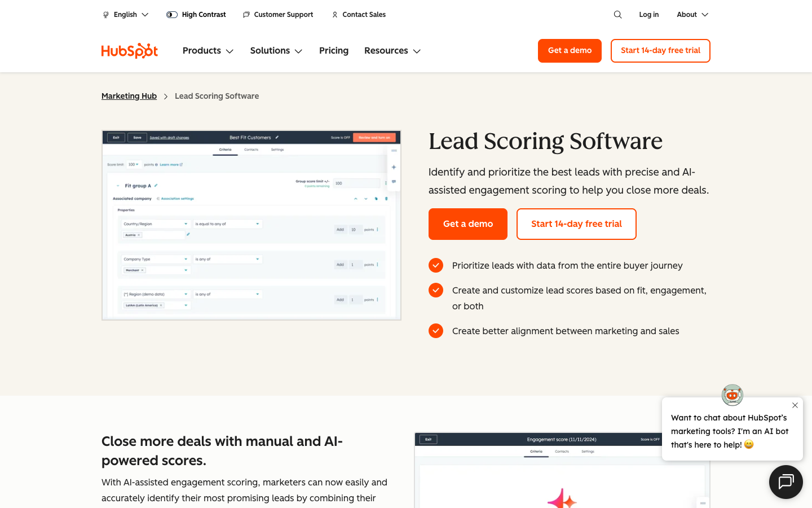Open comments via the speech bubble sidebar icon

pyautogui.click(x=394, y=181)
